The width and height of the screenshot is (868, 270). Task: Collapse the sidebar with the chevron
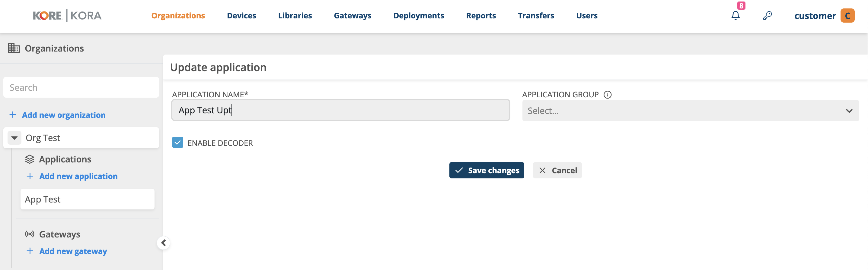163,243
